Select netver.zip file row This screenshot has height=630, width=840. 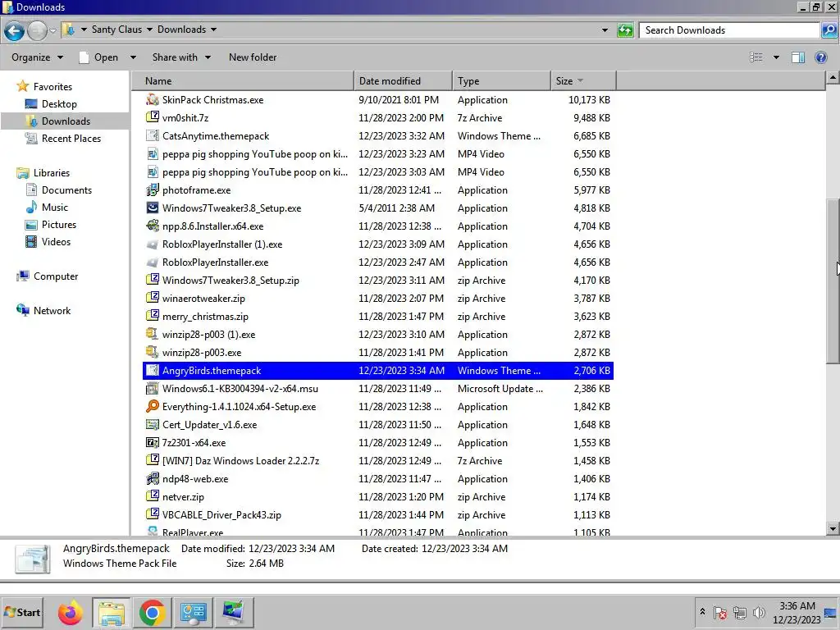pos(377,497)
